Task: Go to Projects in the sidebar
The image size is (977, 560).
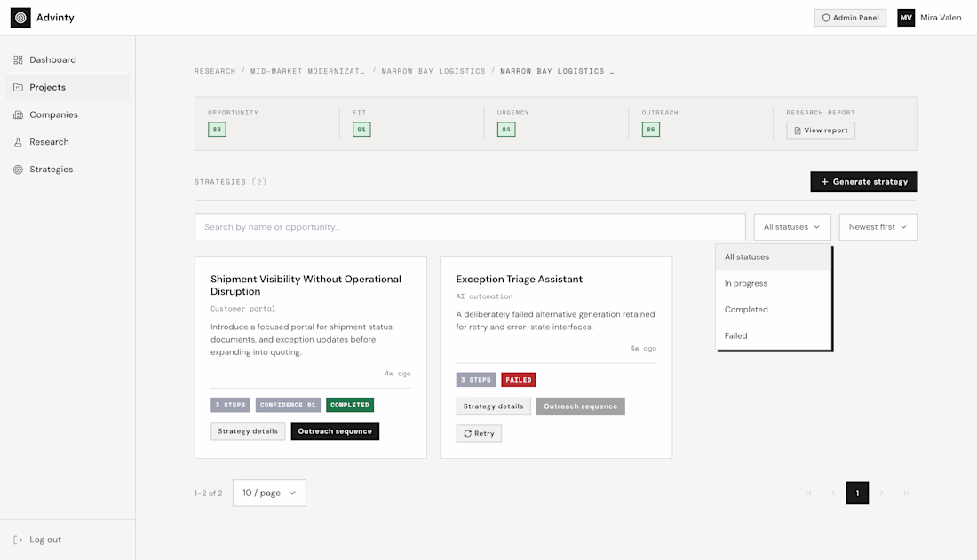Action: click(x=68, y=87)
